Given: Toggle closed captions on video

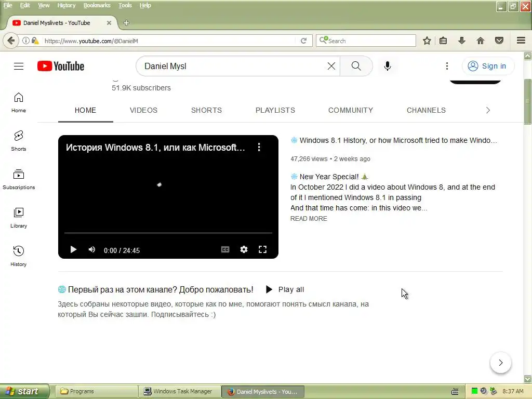Looking at the screenshot, I should (225, 250).
